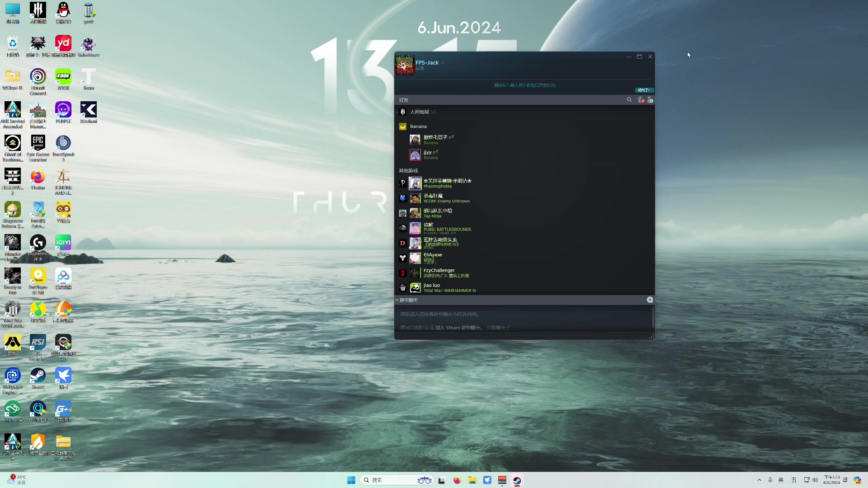Open volume control in system tray
868x488 pixels.
(x=815, y=480)
